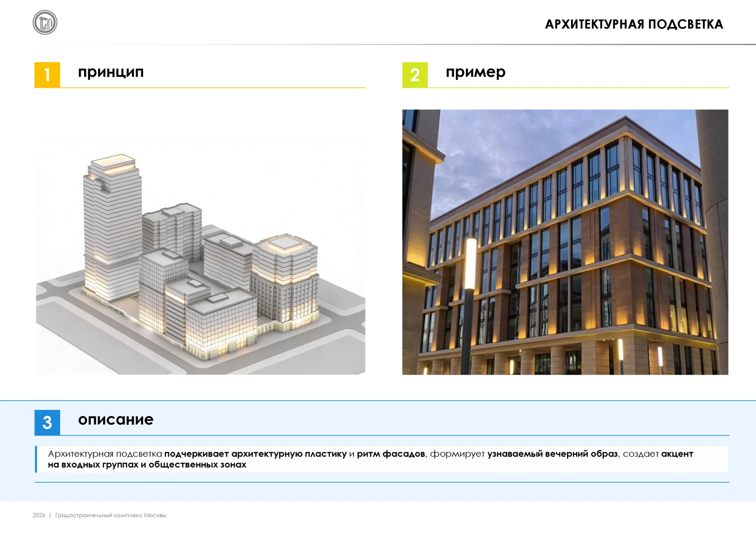Select the heading "принцип"
756x535 pixels.
coord(111,73)
